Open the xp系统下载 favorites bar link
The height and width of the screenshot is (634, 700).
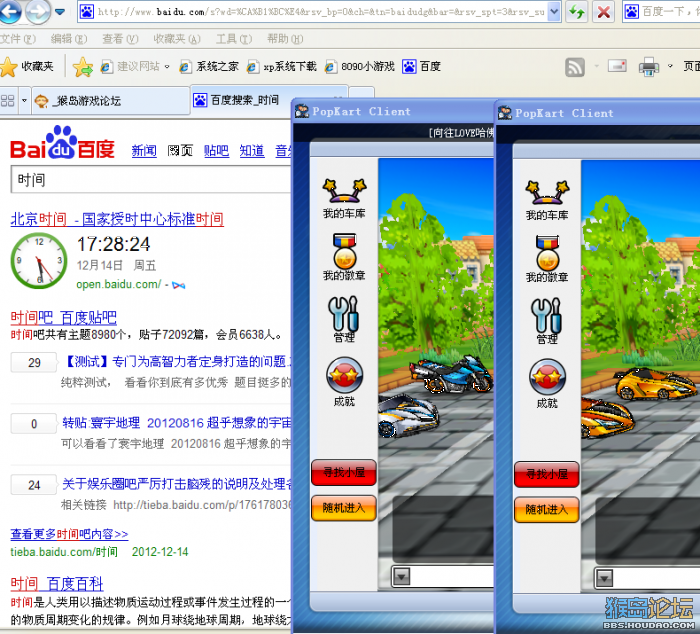pos(282,67)
